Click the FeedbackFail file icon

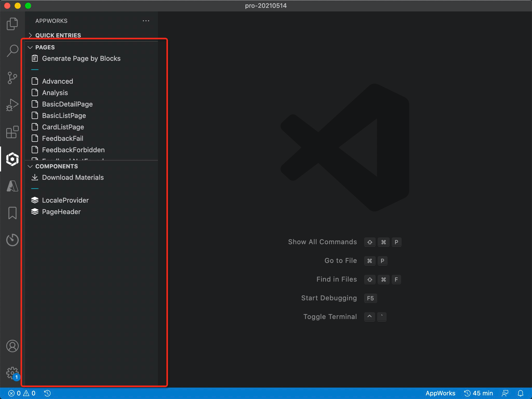[35, 138]
